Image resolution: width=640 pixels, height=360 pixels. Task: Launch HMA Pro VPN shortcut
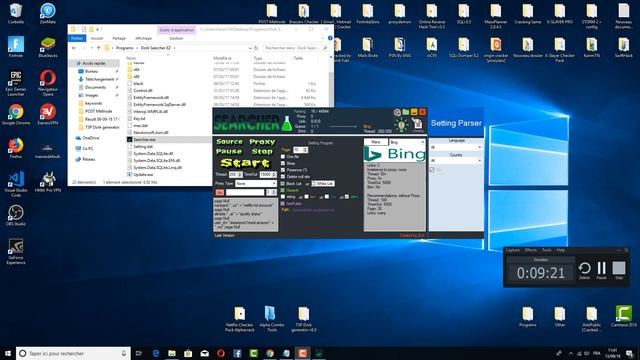pos(48,182)
